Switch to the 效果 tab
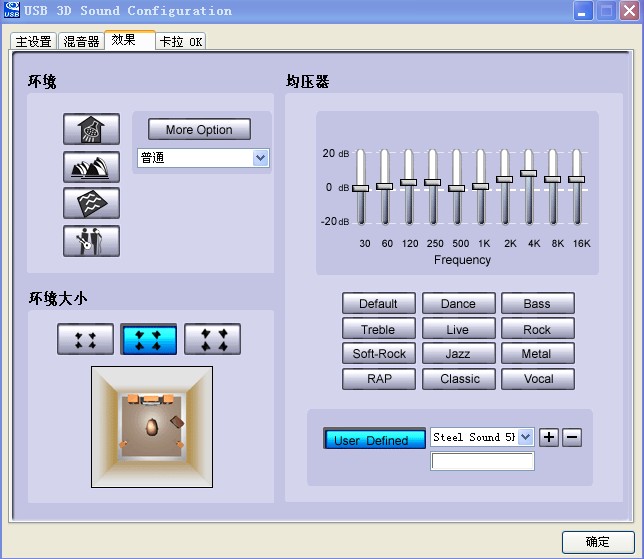644x559 pixels. point(130,40)
